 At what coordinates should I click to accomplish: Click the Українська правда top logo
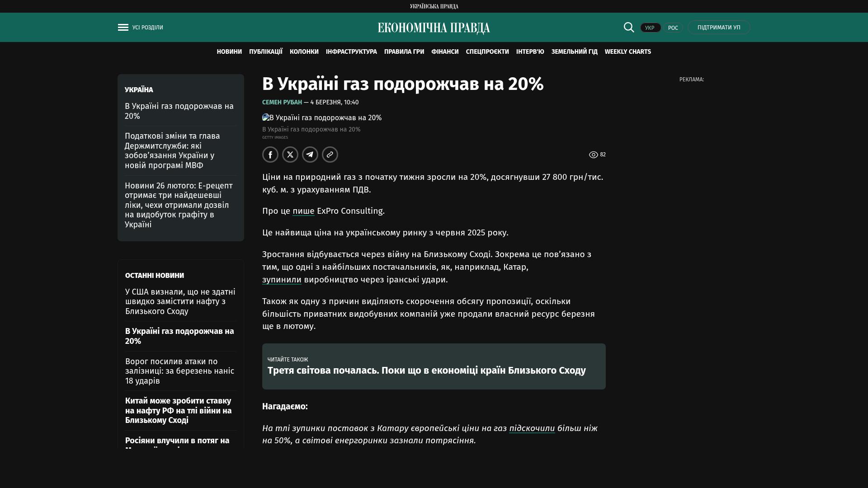tap(434, 6)
